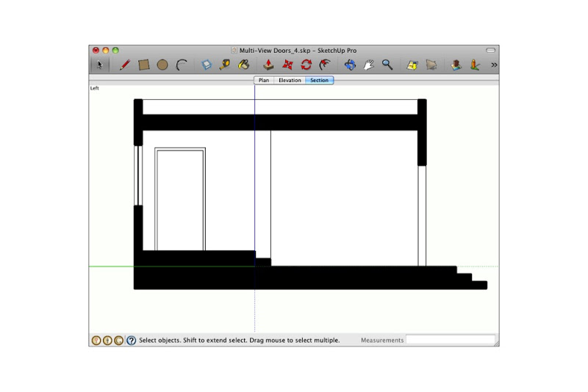Click the first round status bar icon
This screenshot has height=392, width=588.
(96, 341)
